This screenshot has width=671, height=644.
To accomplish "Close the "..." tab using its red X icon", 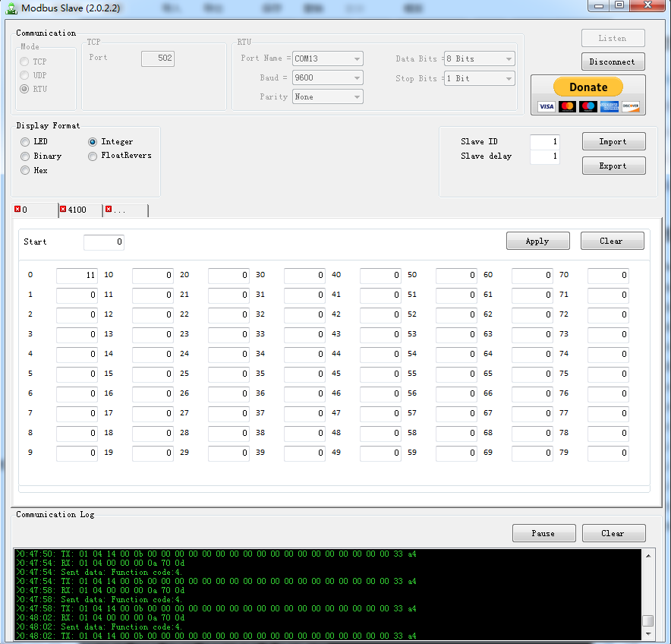I will (109, 209).
